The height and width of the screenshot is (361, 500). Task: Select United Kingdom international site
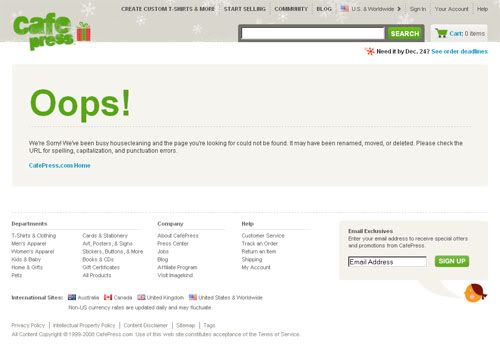[165, 297]
